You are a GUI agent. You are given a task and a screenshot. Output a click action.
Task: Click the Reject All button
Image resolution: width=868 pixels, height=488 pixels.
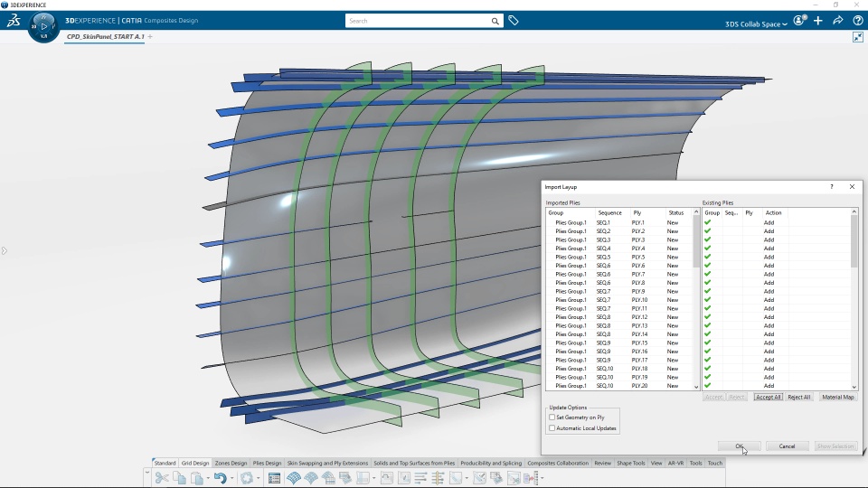point(798,397)
